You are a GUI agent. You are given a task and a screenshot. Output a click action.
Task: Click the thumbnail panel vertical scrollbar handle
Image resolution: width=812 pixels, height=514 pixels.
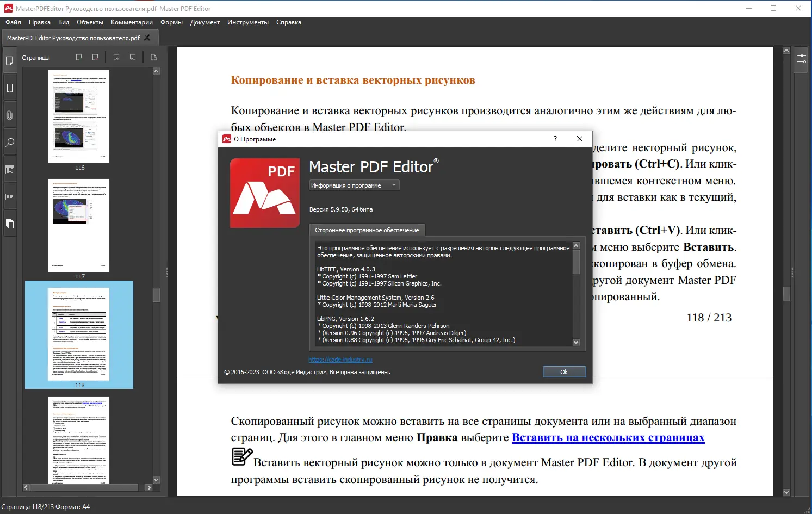click(156, 294)
